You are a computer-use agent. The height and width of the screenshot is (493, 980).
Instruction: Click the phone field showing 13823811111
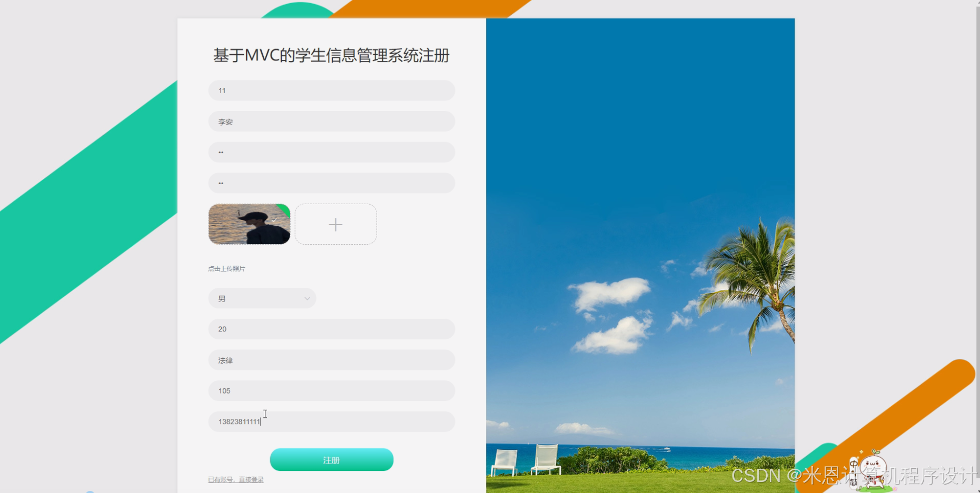click(x=331, y=421)
